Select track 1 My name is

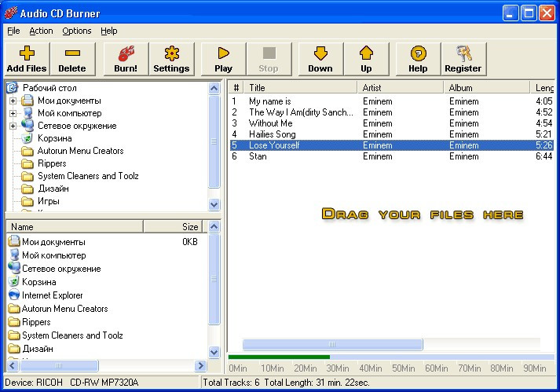[391, 101]
